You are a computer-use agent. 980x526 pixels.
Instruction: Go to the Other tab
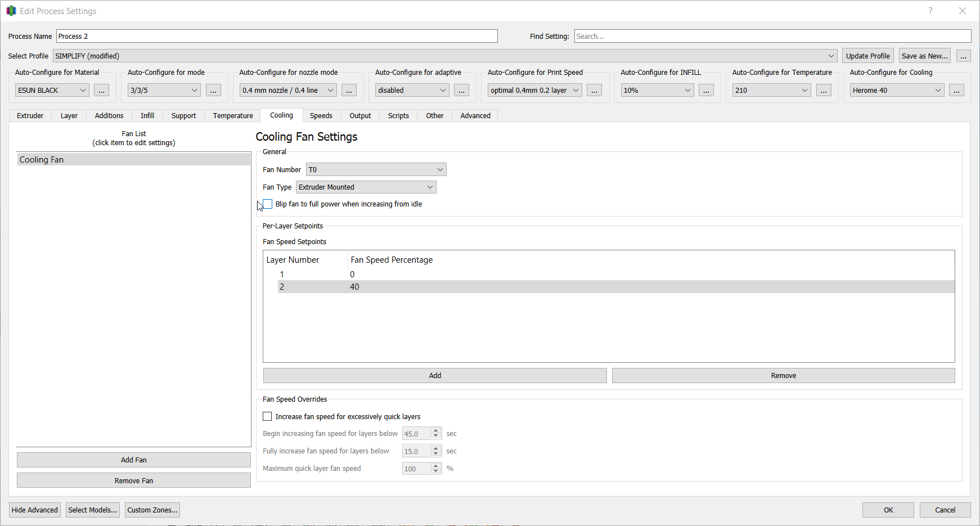point(435,115)
